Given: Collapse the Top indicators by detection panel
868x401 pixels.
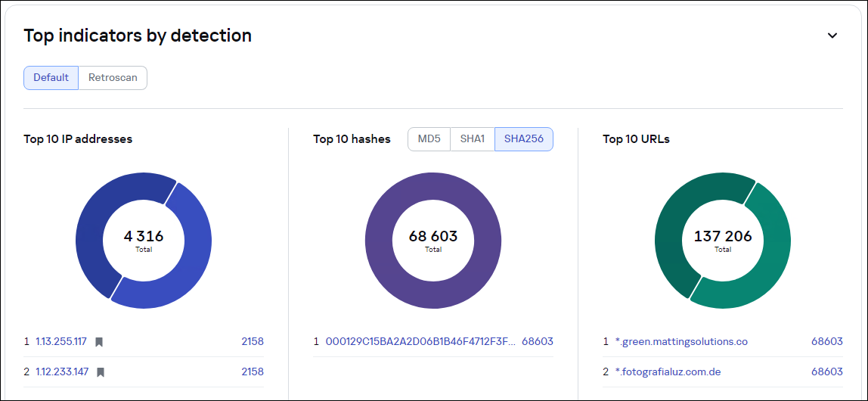Looking at the screenshot, I should (832, 36).
